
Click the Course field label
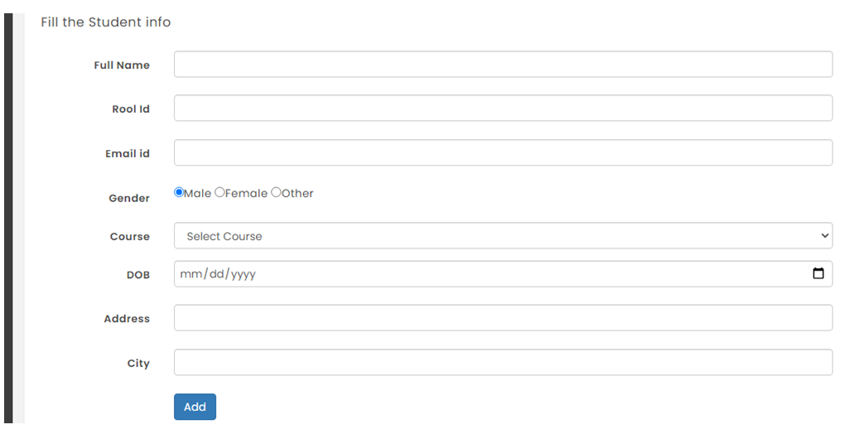(129, 236)
